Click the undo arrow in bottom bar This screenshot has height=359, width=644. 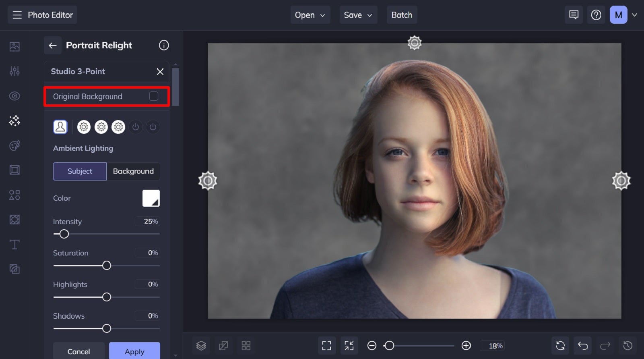pos(583,346)
